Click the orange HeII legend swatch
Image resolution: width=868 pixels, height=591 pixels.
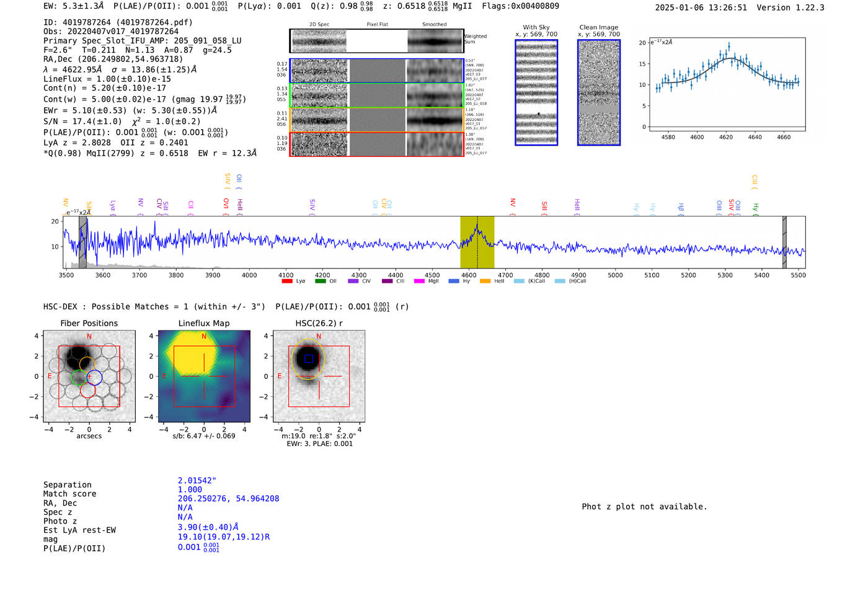(x=485, y=281)
